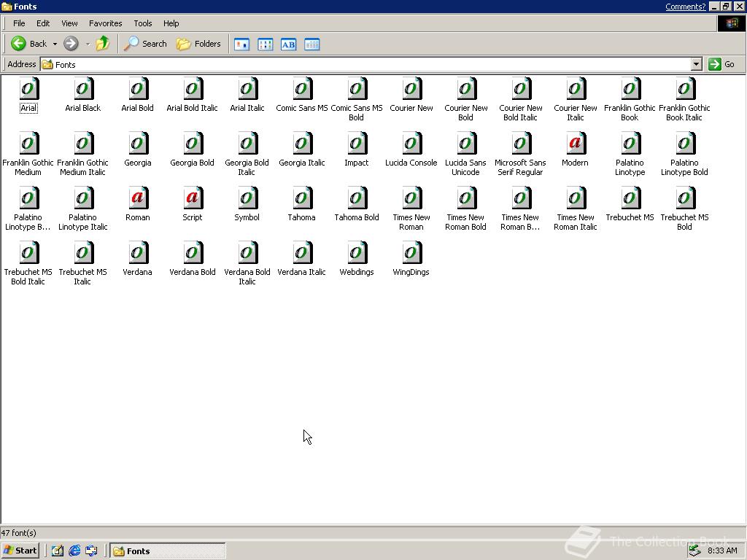Toggle the Folders pane button
This screenshot has height=560, width=747.
(198, 44)
